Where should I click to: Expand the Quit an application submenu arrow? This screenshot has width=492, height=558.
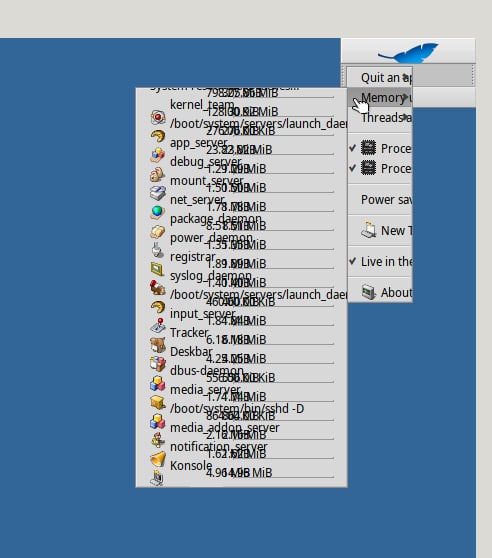[x=406, y=77]
